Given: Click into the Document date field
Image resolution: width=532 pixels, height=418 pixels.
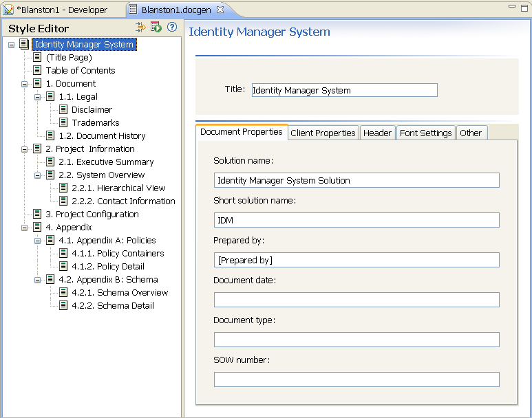Looking at the screenshot, I should (357, 300).
